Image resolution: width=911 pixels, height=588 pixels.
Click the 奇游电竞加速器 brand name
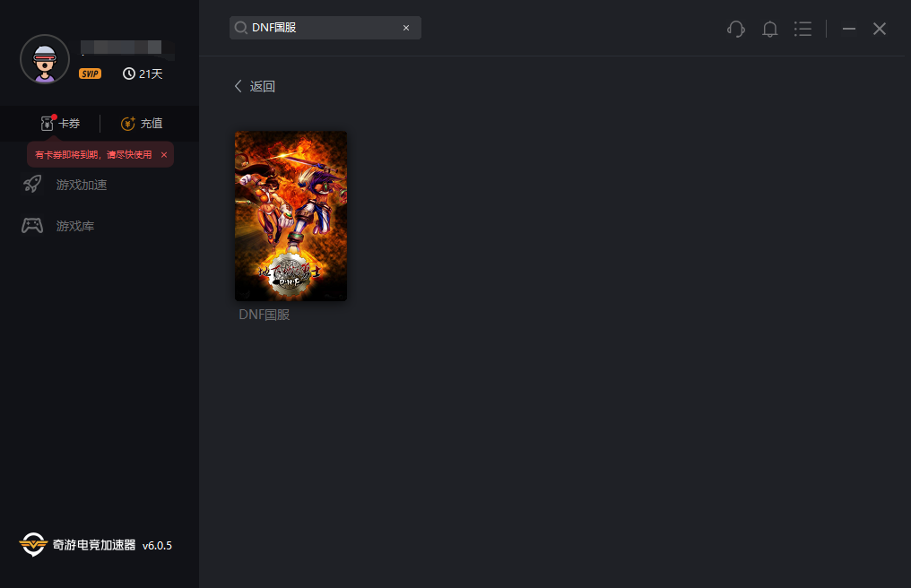pos(94,545)
